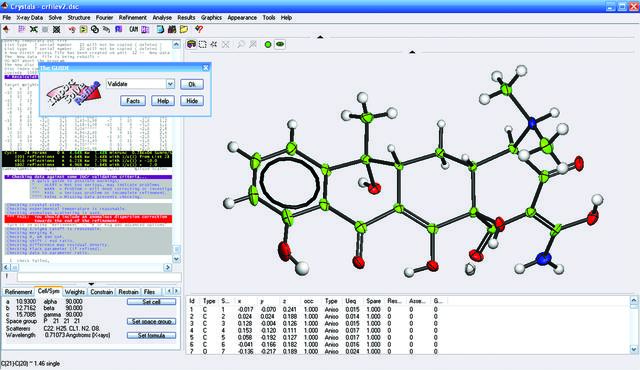
Task: Click the red undo arrow toolbar icon
Action: coord(72,29)
